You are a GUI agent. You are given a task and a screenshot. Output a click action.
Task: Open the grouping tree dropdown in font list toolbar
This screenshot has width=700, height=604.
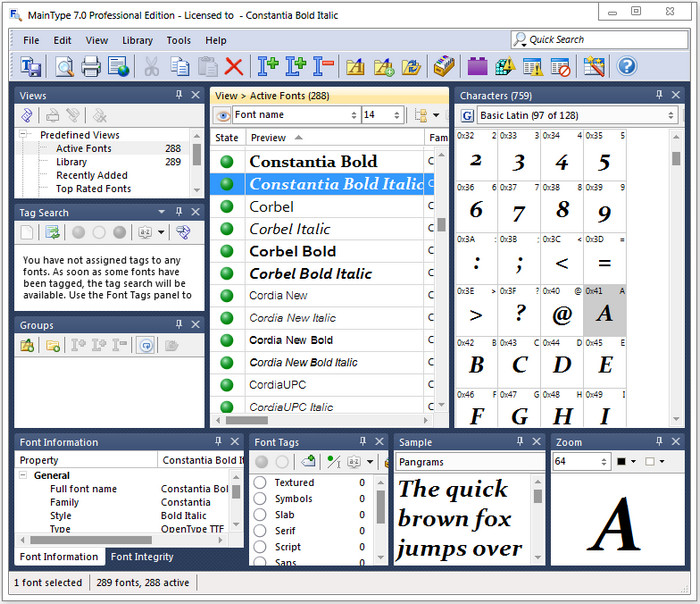coord(436,115)
